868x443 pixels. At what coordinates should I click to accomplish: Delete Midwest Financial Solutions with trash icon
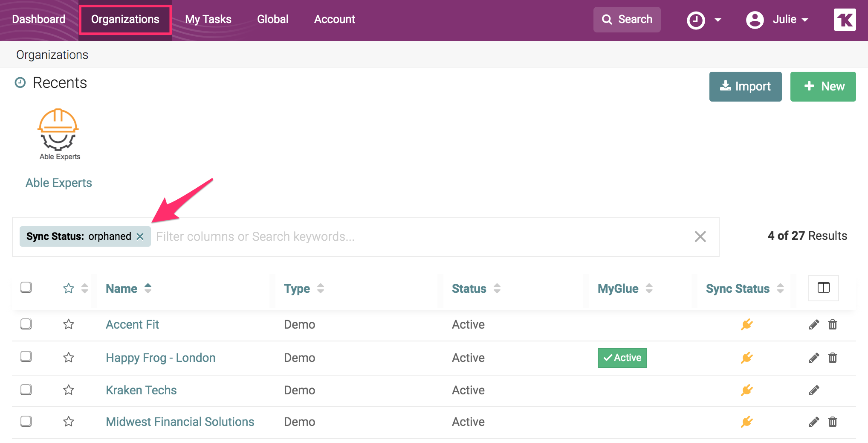(x=833, y=422)
